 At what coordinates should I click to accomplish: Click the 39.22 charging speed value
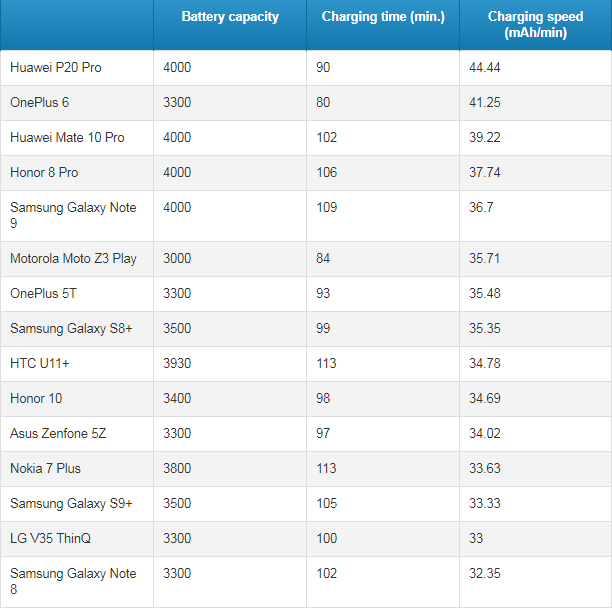coord(485,137)
